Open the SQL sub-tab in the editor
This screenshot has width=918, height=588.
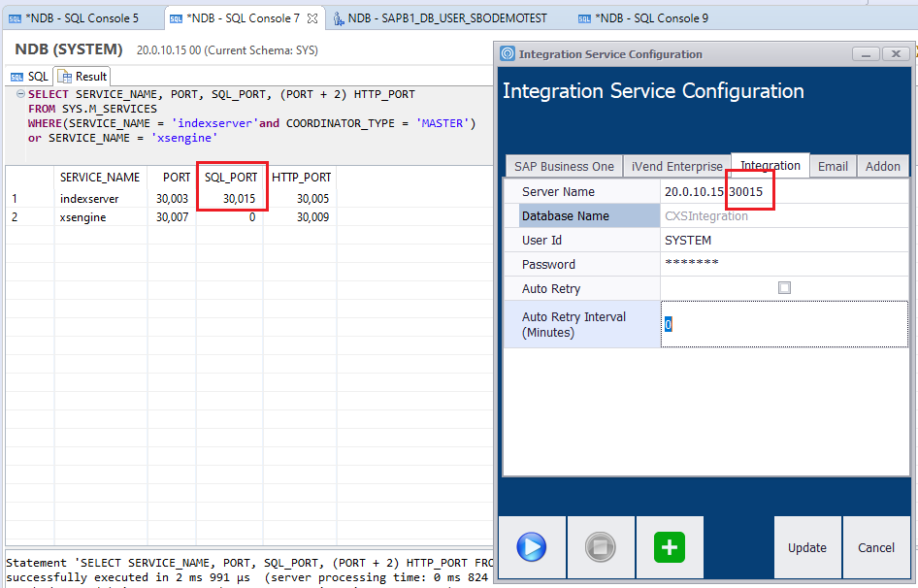coord(29,77)
